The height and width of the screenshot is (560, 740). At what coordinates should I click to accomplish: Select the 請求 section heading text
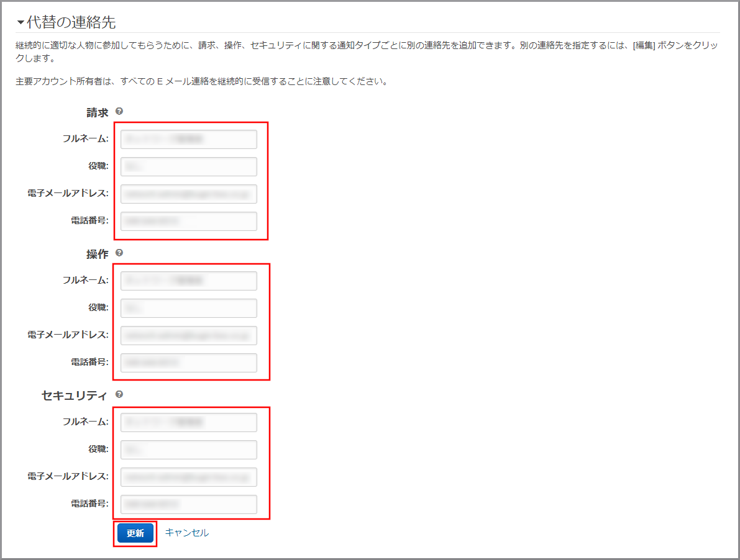click(97, 112)
